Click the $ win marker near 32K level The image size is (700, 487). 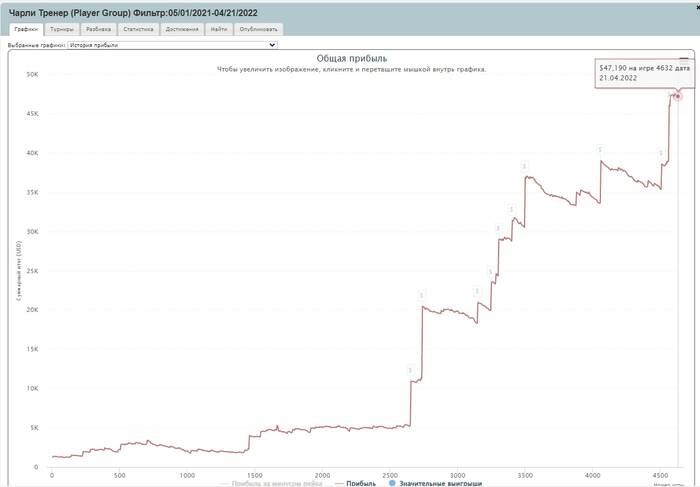[512, 209]
